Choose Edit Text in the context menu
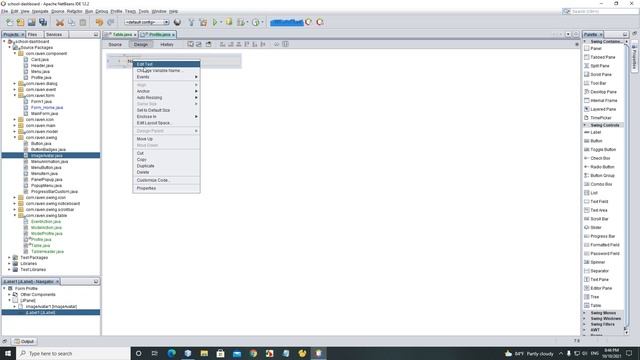Image resolution: width=640 pixels, height=360 pixels. click(167, 64)
